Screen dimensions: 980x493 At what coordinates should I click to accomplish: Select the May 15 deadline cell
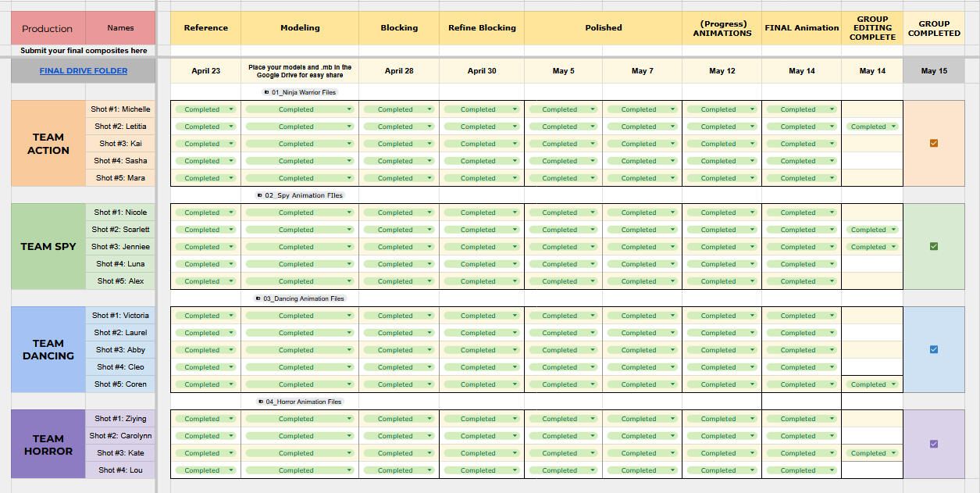pyautogui.click(x=933, y=70)
